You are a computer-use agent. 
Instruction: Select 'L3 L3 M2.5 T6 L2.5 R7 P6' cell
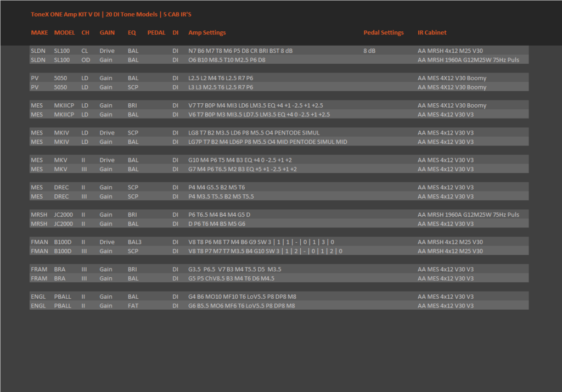click(221, 87)
